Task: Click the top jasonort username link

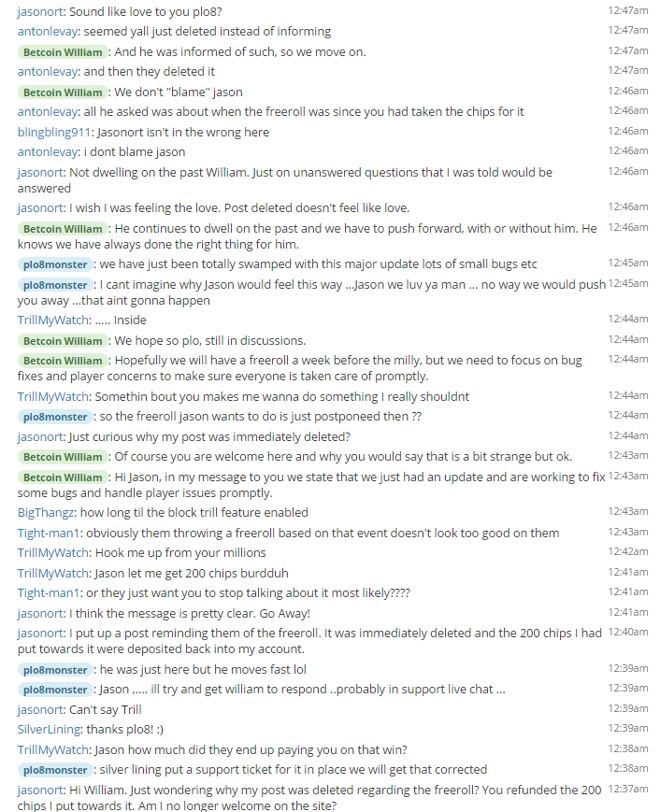Action: 40,11
